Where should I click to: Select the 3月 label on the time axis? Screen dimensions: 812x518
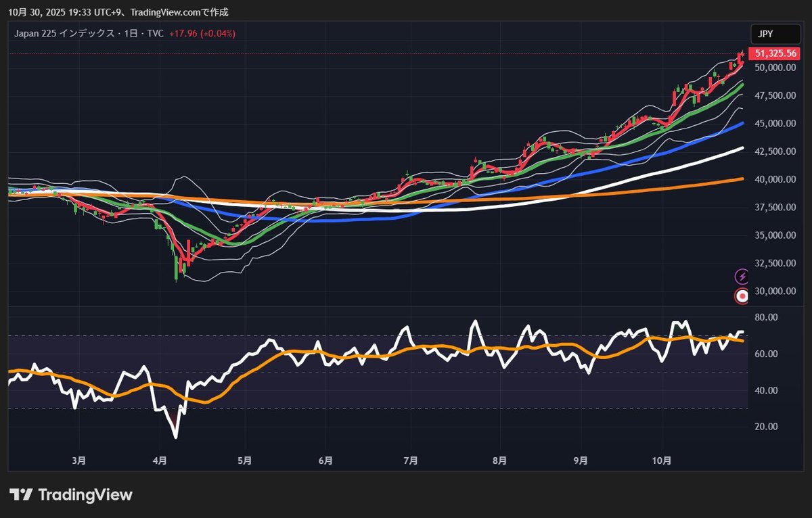78,461
